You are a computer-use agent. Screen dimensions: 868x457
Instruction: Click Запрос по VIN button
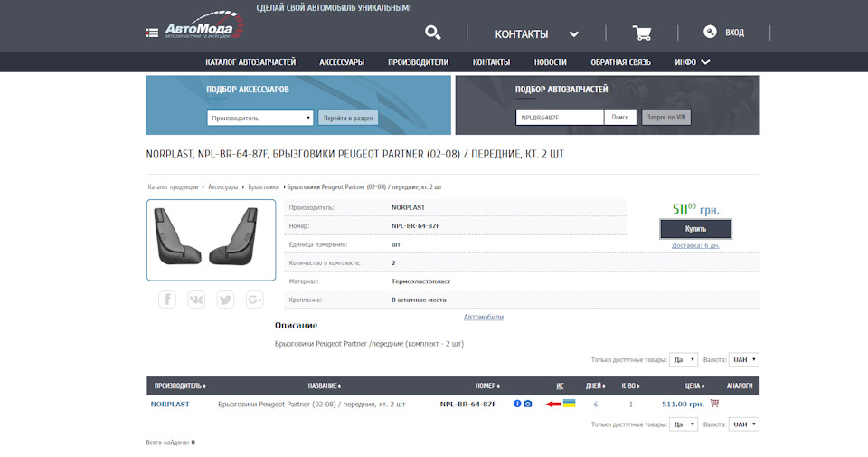666,118
